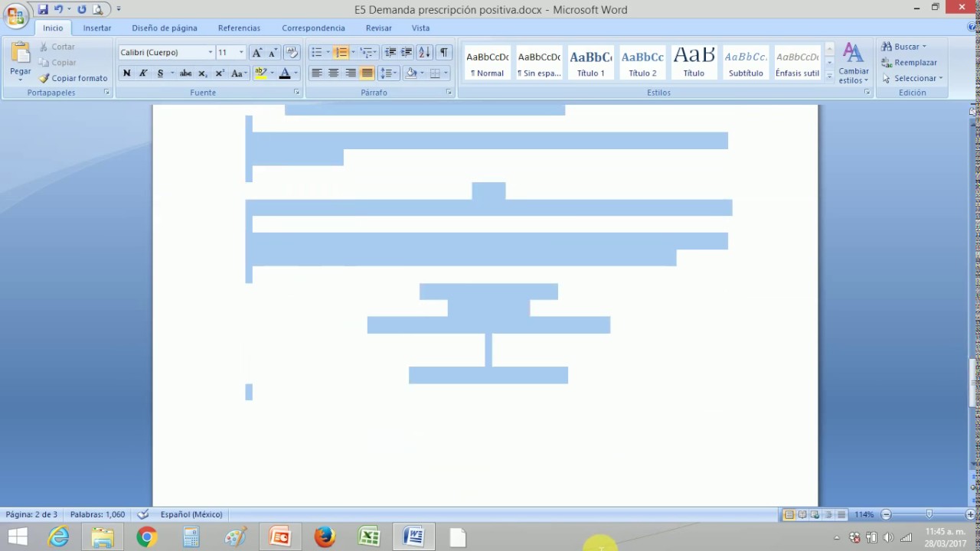Image resolution: width=980 pixels, height=551 pixels.
Task: Align text right
Action: 350,73
